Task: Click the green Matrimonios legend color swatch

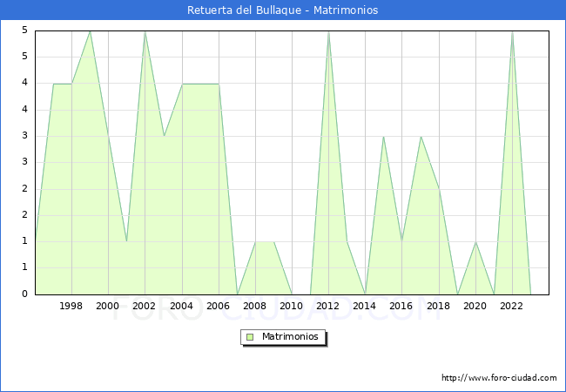Action: tap(250, 337)
